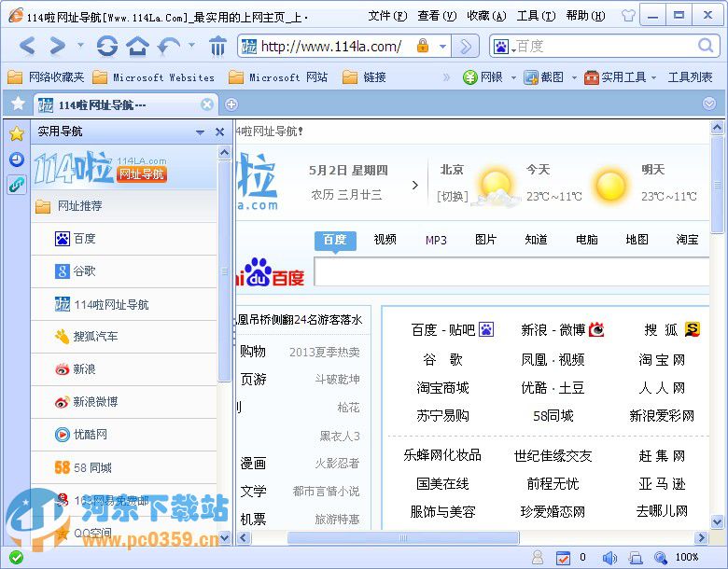Click the 百度 search box in toolbar
The width and height of the screenshot is (728, 569).
coord(604,46)
